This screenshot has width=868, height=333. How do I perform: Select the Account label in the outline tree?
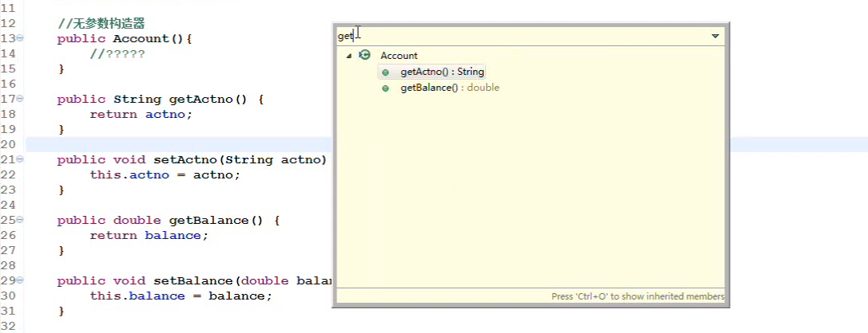[399, 56]
